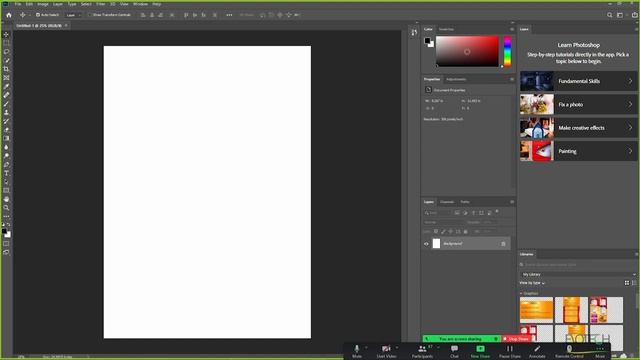Select the Eyedropper tool
640x360 pixels.
[x=6, y=86]
